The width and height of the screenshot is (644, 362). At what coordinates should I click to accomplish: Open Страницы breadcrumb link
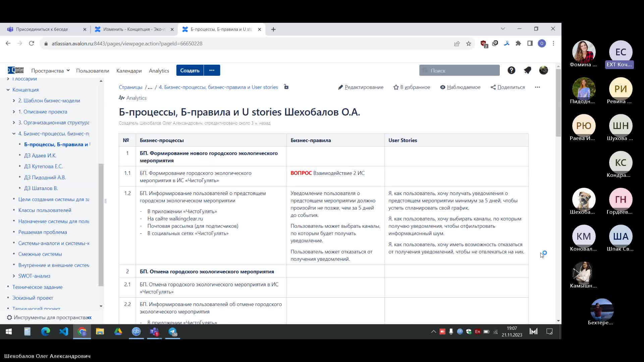130,87
